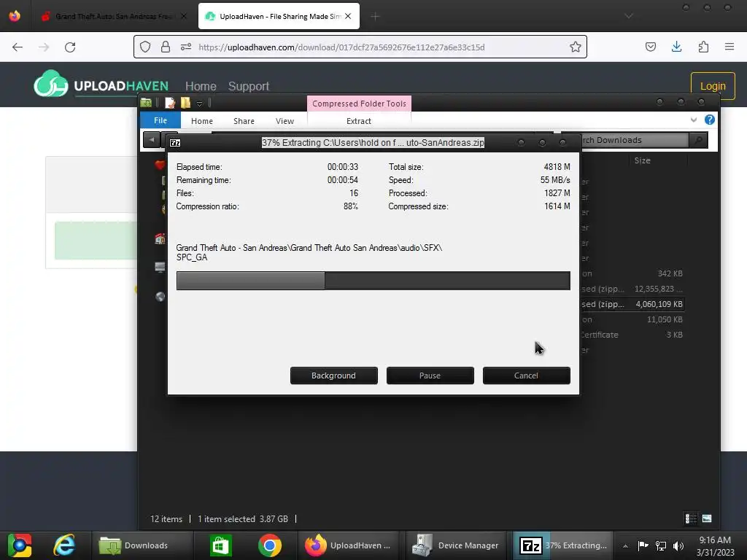This screenshot has height=560, width=747.
Task: Go forward in Firefox
Action: [44, 47]
